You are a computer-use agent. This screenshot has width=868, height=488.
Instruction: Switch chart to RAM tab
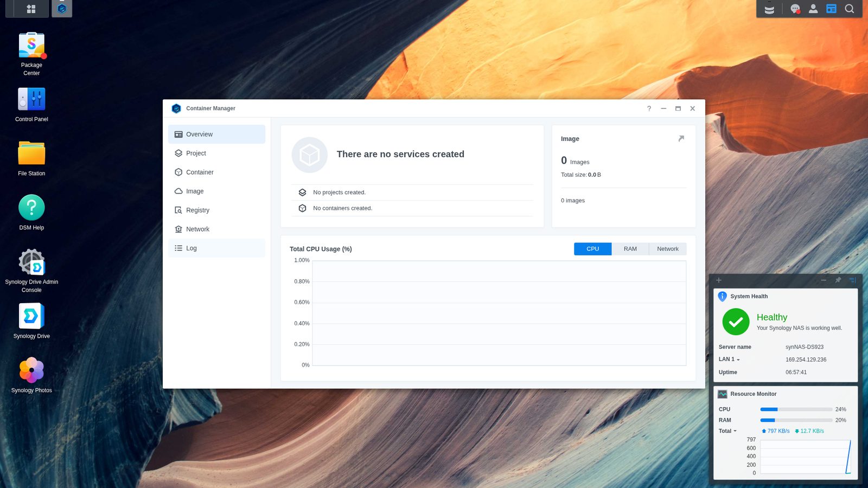630,249
